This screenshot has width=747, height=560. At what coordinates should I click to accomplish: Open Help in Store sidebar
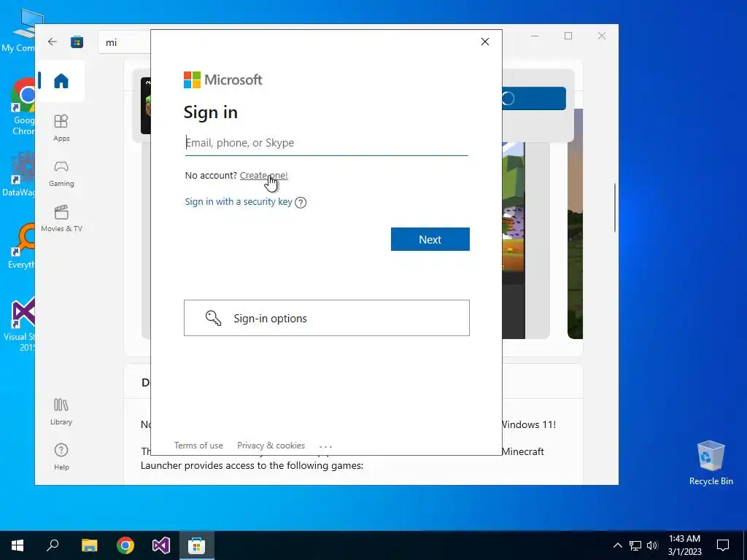[x=61, y=456]
